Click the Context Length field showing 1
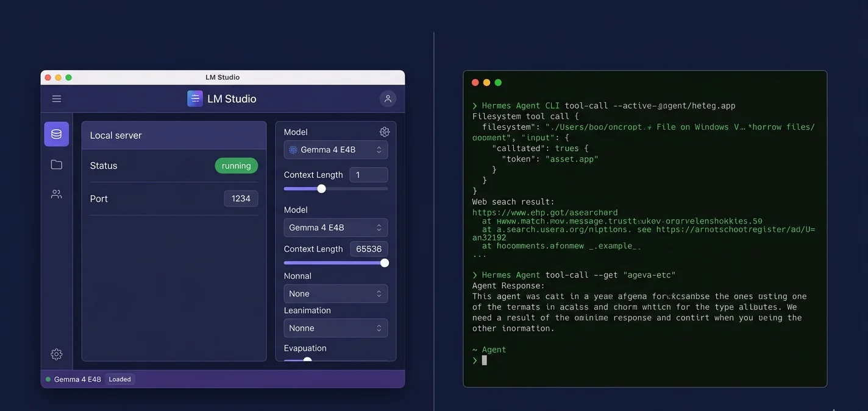868x411 pixels. coord(369,175)
